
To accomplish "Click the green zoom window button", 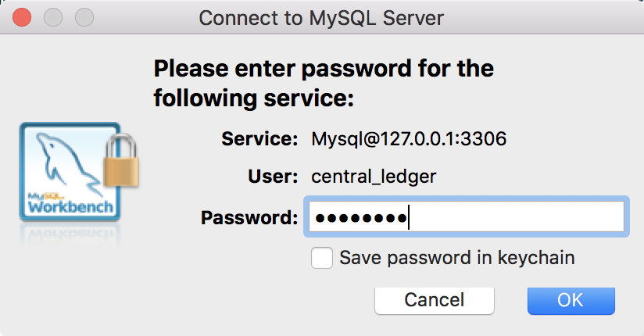I will [83, 16].
